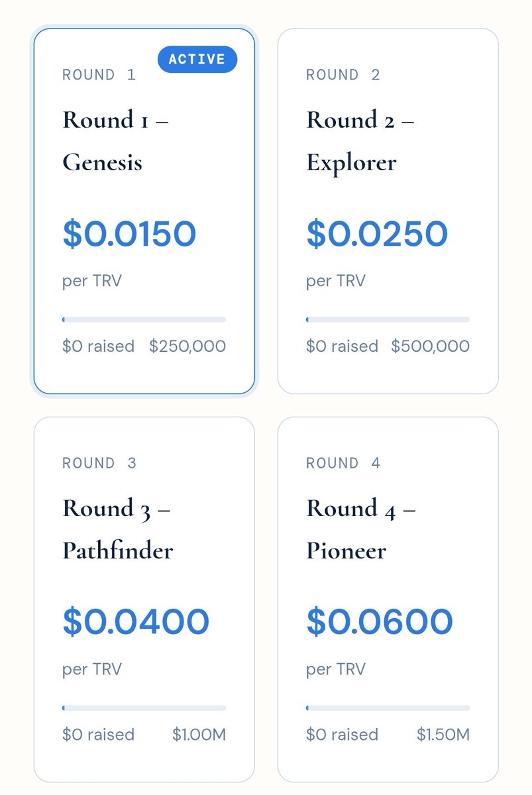Click the $0.0150 price in Genesis
This screenshot has width=532, height=795.
(129, 234)
